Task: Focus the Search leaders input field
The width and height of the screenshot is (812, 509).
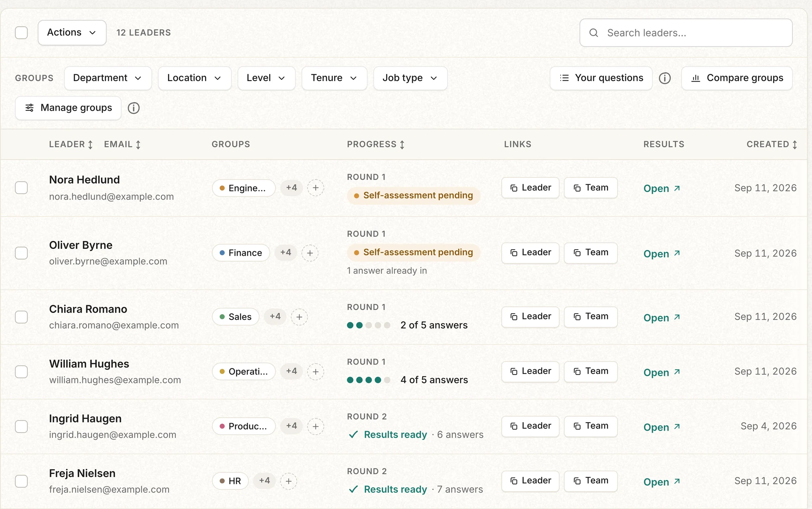Action: pos(686,33)
